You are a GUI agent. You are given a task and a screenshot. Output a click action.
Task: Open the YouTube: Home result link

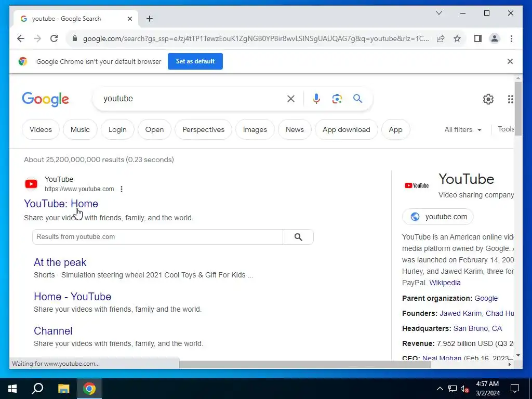point(61,204)
